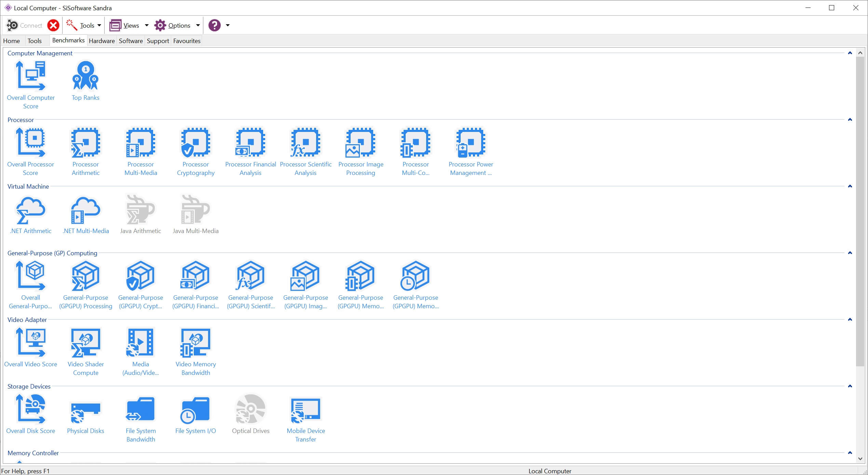Switch to the Favourites tab
This screenshot has width=868, height=475.
[x=187, y=41]
